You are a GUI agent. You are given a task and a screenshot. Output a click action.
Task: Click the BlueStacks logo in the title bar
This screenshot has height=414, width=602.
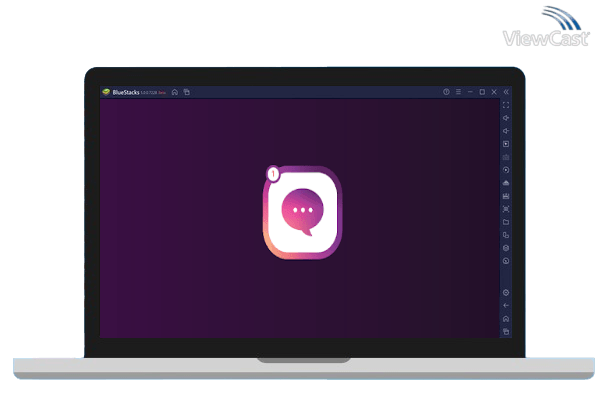click(x=106, y=92)
